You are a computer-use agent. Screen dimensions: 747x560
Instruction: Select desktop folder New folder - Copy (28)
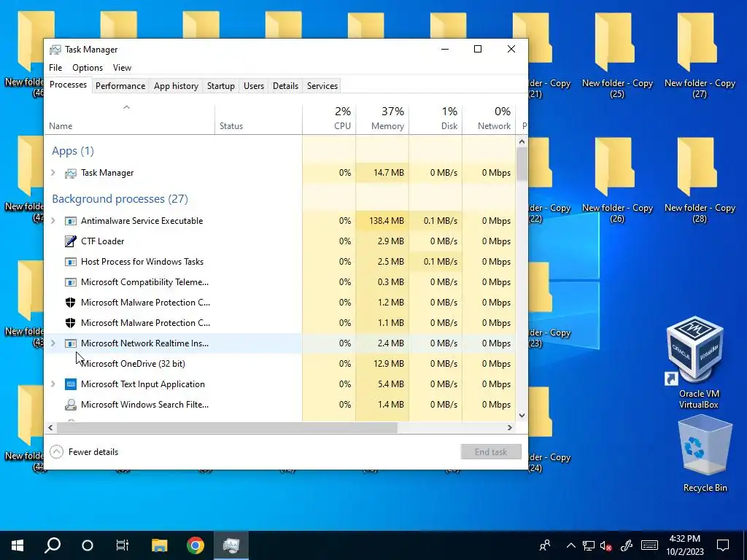click(x=700, y=181)
